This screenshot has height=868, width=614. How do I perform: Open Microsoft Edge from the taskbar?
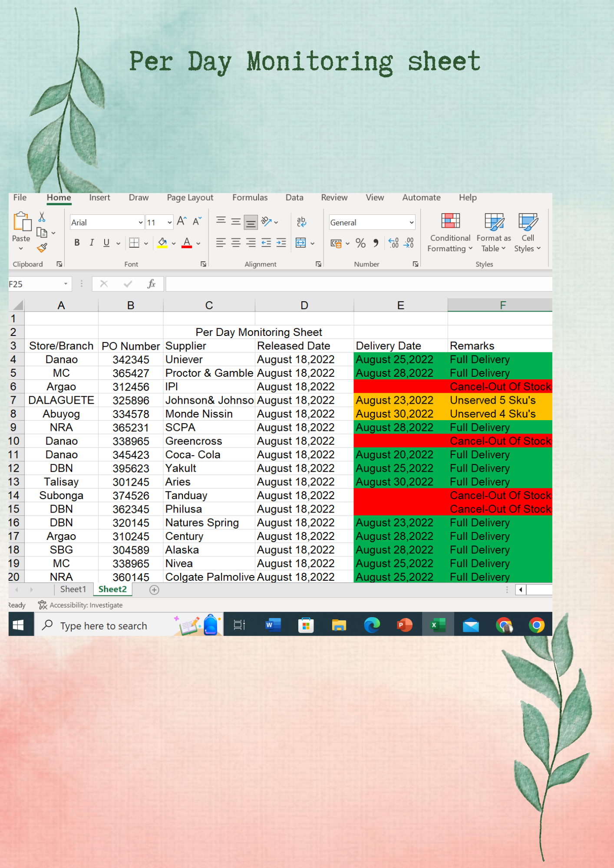(372, 625)
